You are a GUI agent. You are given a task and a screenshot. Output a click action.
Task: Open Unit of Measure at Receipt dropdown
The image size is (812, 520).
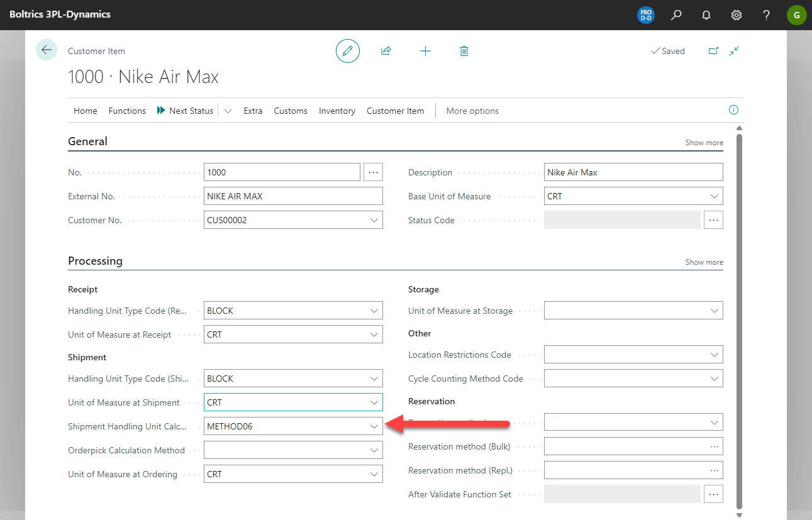tap(374, 335)
